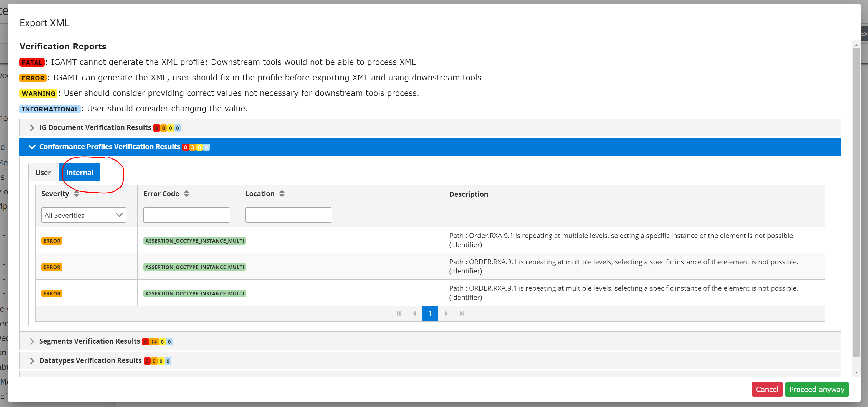Image resolution: width=868 pixels, height=407 pixels.
Task: Go to the next results page
Action: point(446,313)
